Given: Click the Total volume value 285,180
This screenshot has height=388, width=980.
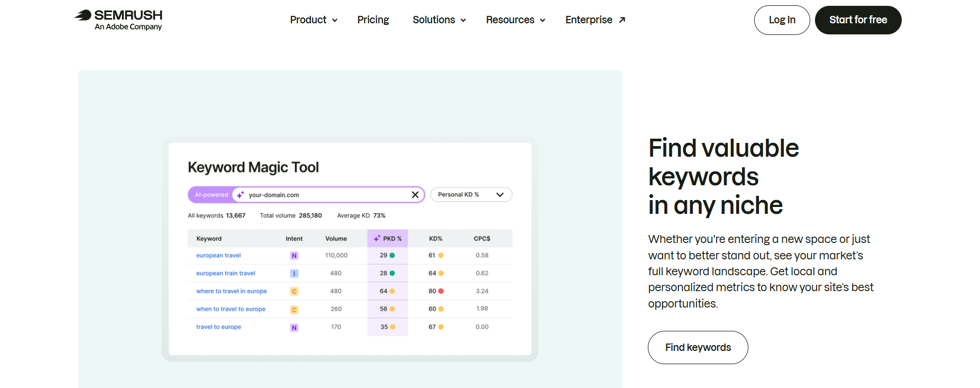Looking at the screenshot, I should click(x=310, y=215).
